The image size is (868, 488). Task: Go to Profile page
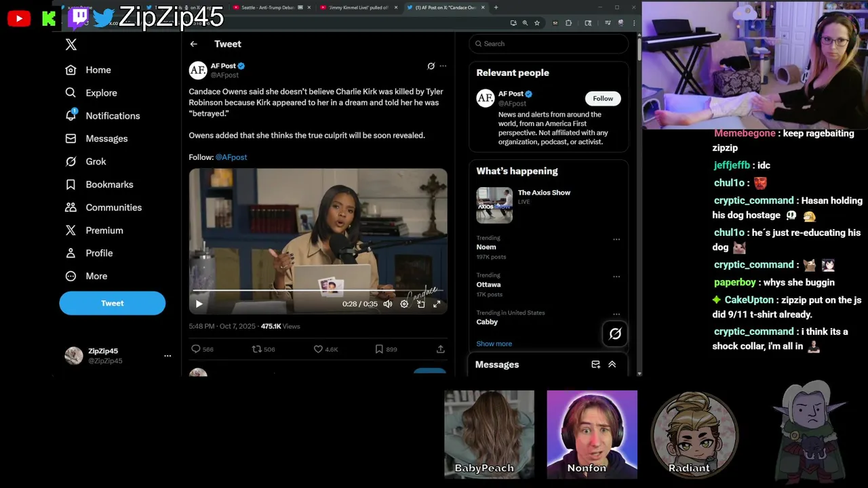(89, 253)
